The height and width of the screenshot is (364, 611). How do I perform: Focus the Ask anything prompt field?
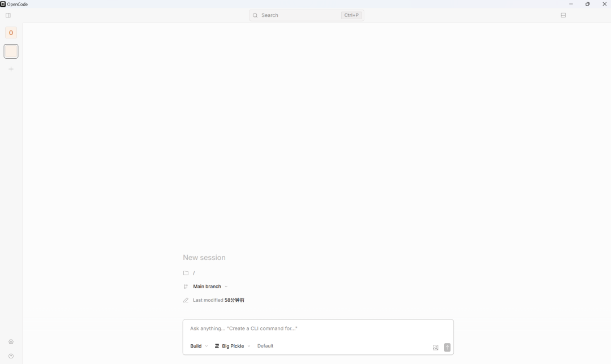pyautogui.click(x=318, y=328)
